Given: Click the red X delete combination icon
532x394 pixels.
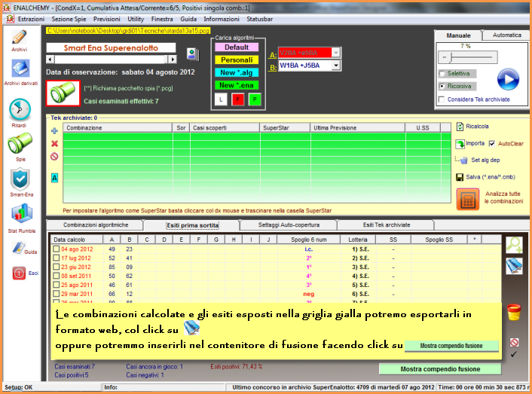Looking at the screenshot, I should pos(54,143).
